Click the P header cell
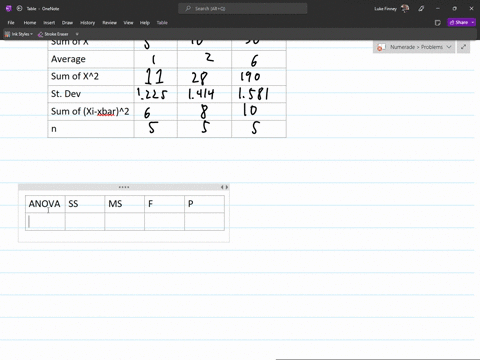The height and width of the screenshot is (360, 480). pos(204,204)
